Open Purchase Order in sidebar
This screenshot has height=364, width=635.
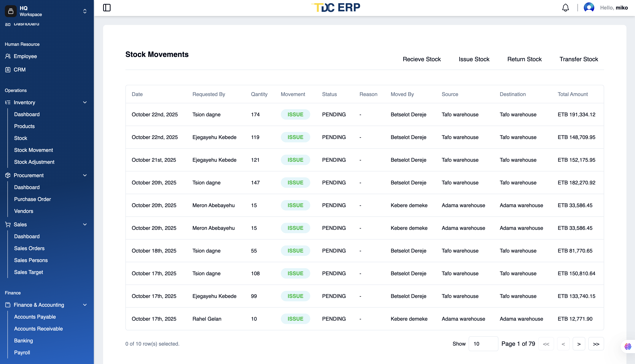click(x=33, y=199)
